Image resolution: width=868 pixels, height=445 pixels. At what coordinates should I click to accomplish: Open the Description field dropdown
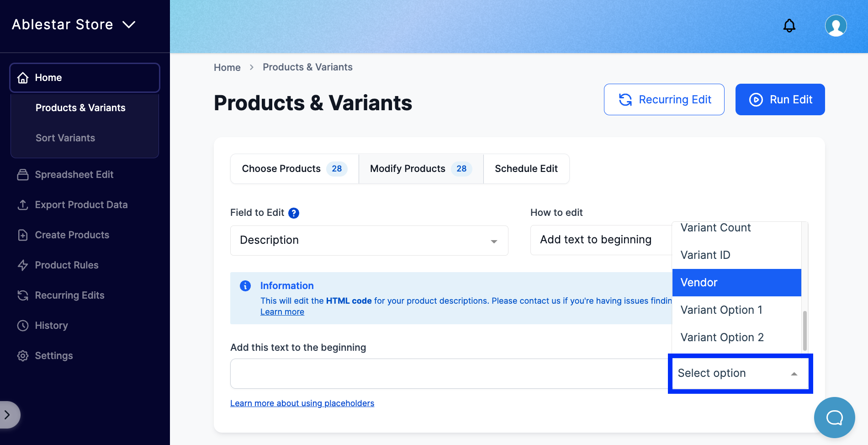pos(369,241)
